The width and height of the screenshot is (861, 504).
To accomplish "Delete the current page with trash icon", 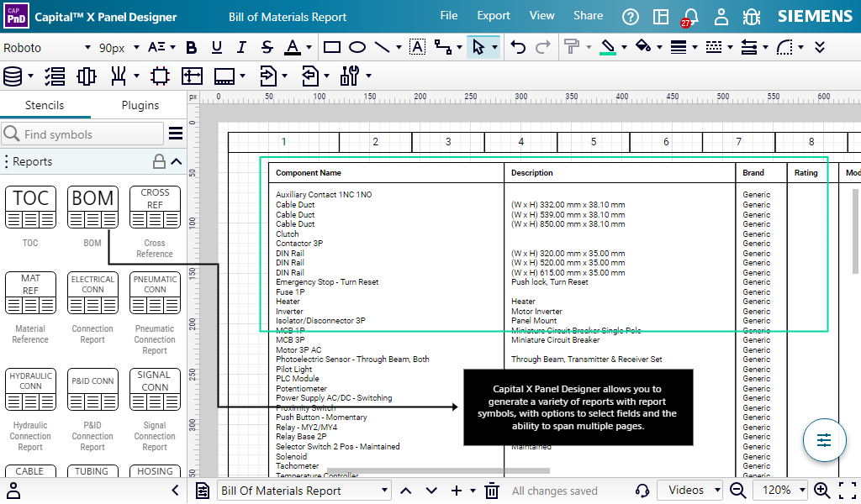I will 492,491.
